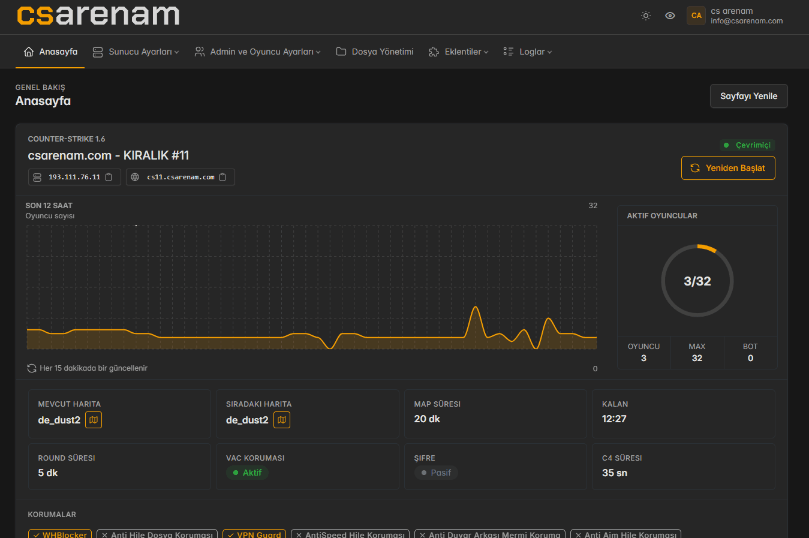This screenshot has width=809, height=538.
Task: Toggle the VPN Guard protection
Action: point(254,534)
